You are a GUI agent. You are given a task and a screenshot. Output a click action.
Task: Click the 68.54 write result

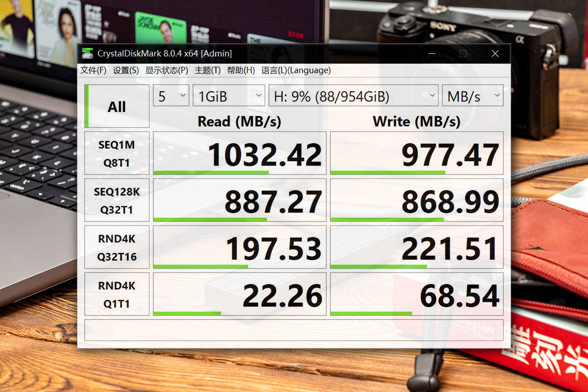[x=417, y=294]
